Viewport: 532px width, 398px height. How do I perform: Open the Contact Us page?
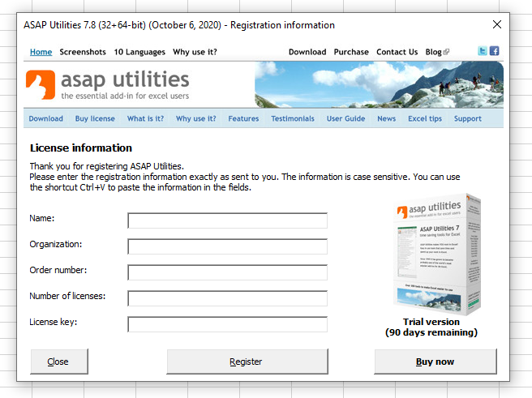coord(397,52)
